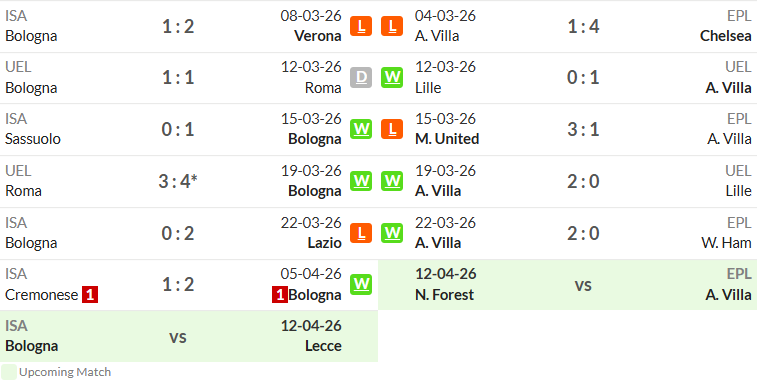Click the W badge for Cremonese vs Bologna
The height and width of the screenshot is (387, 757).
click(361, 284)
